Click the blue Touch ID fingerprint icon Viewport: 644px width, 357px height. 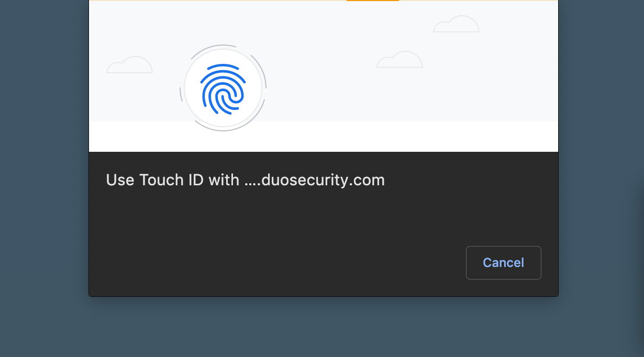pos(223,88)
